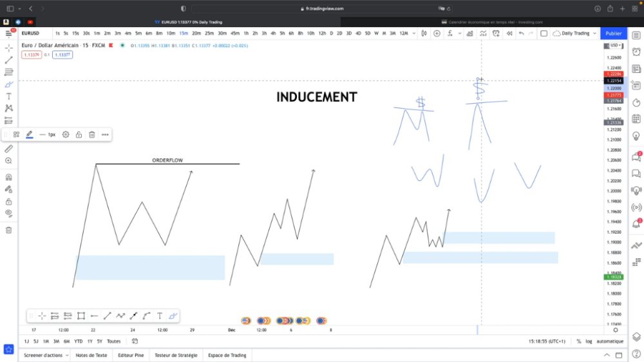Click the blue Publier button

614,33
